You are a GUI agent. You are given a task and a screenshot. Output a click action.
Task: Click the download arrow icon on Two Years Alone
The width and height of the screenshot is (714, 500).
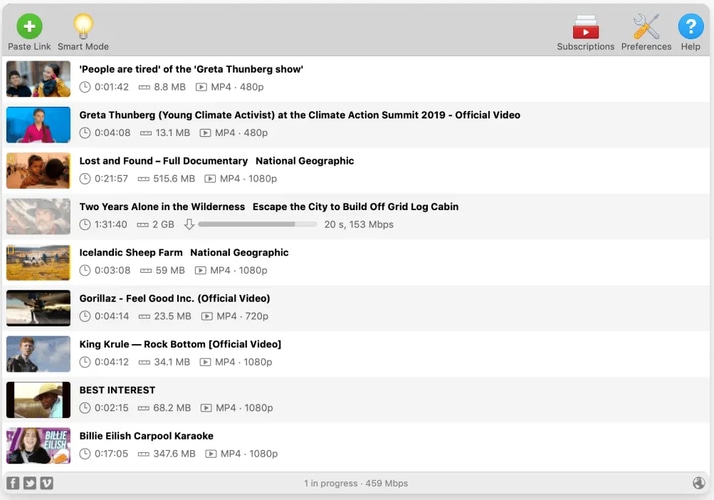[188, 225]
